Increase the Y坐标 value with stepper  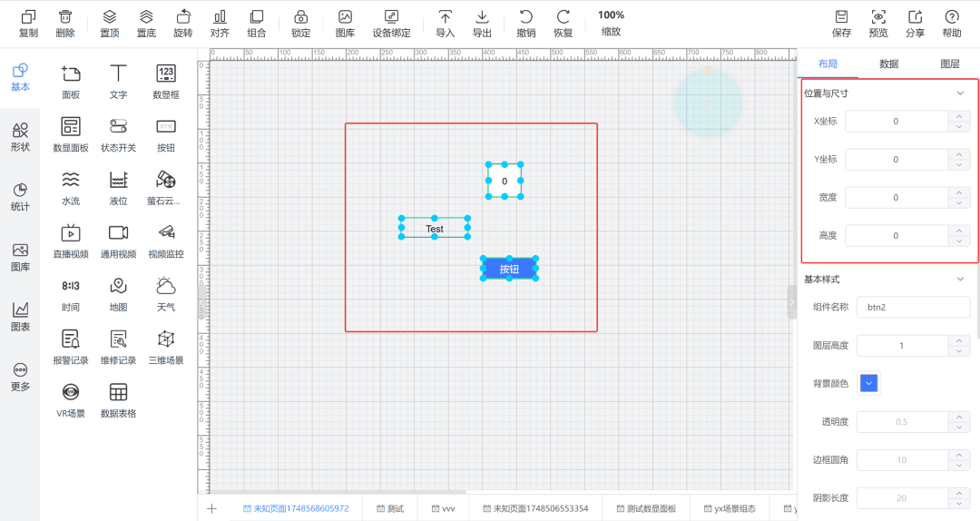coord(959,154)
